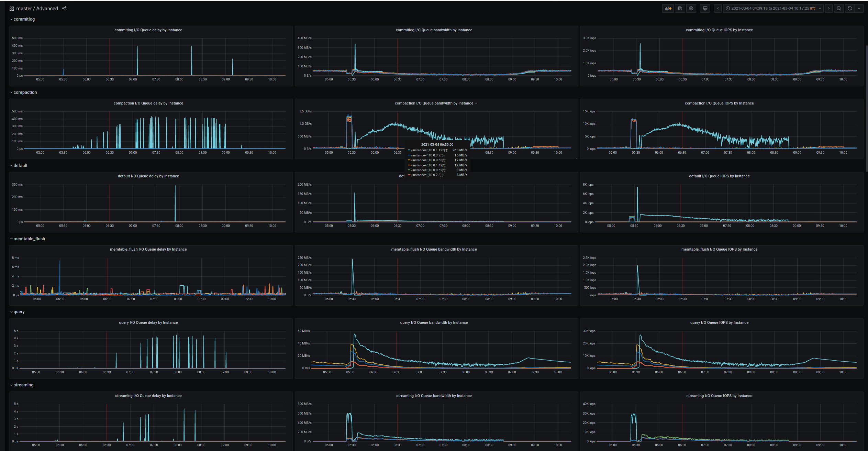Open dashboard settings with the gear icon

(691, 8)
